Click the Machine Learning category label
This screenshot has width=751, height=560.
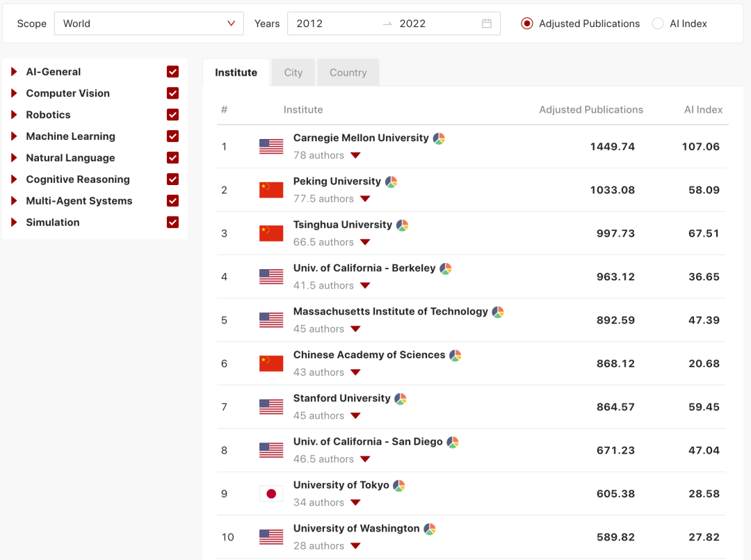[x=70, y=136]
